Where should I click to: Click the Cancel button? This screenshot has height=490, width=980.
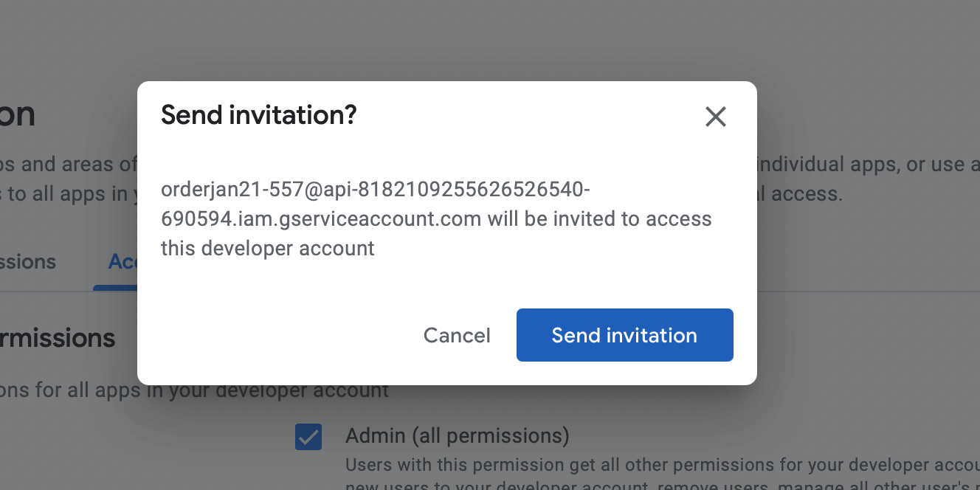(x=457, y=335)
